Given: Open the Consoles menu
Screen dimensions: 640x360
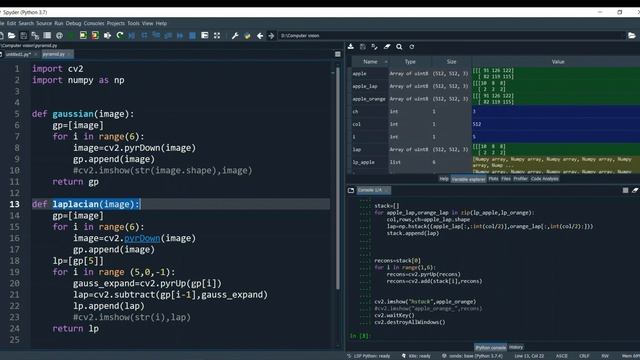Looking at the screenshot, I should (x=94, y=23).
